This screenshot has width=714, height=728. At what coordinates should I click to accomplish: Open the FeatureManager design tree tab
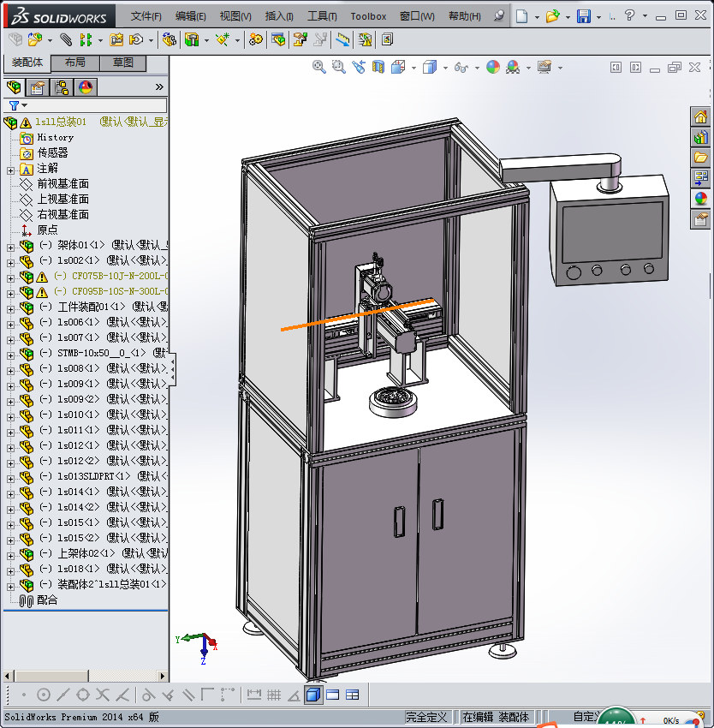click(14, 87)
